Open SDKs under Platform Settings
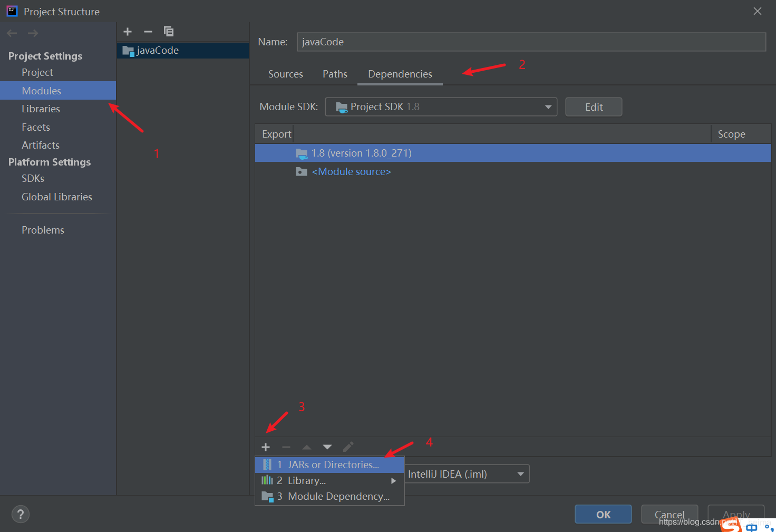 pyautogui.click(x=33, y=178)
